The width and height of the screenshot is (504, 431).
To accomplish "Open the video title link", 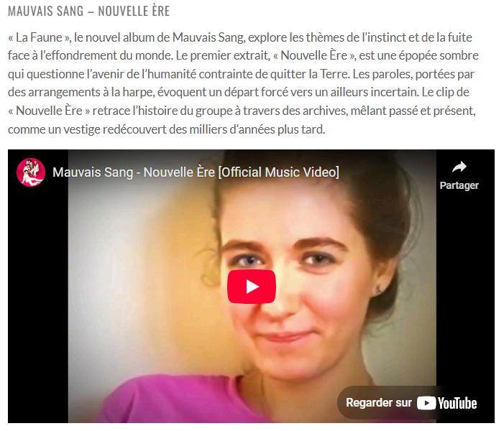I will pyautogui.click(x=196, y=172).
